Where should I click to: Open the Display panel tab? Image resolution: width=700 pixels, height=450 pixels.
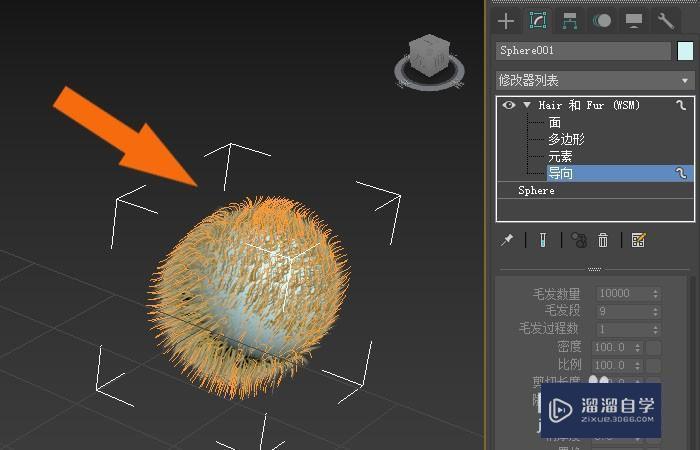(x=633, y=21)
